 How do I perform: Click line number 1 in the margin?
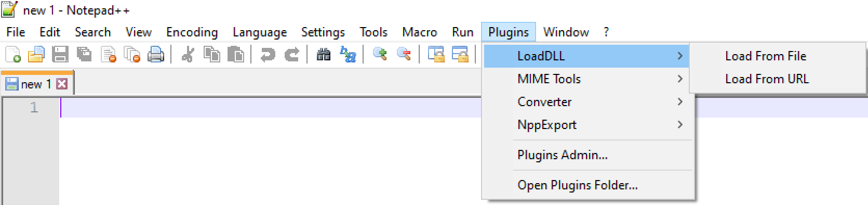34,107
